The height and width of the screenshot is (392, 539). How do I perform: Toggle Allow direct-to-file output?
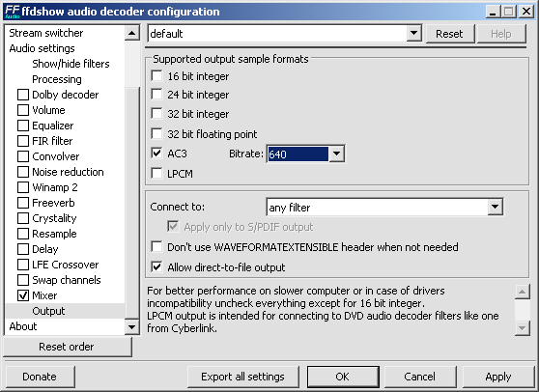point(156,266)
